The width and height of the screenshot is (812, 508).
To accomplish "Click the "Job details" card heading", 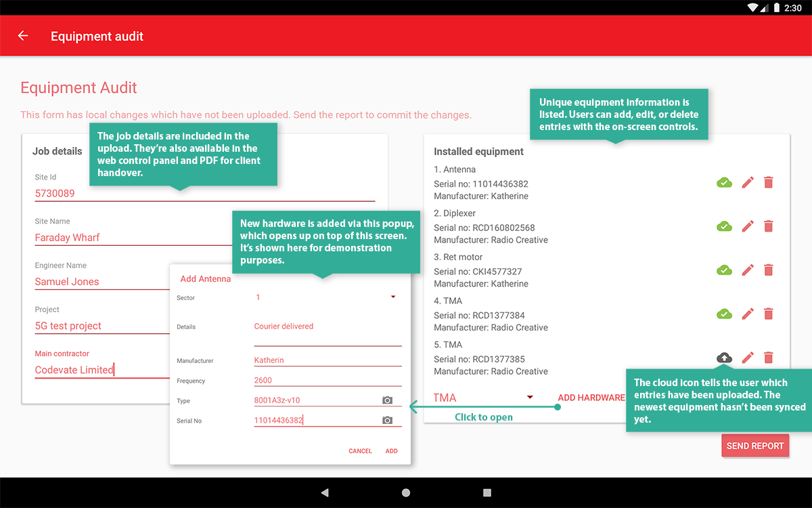I will [58, 152].
